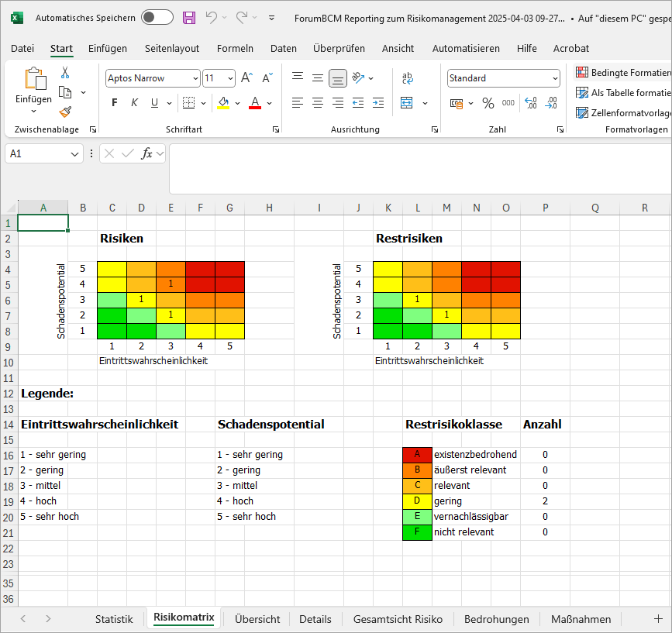Toggle the Automatisches Speichern switch
The height and width of the screenshot is (633, 672).
coord(157,17)
